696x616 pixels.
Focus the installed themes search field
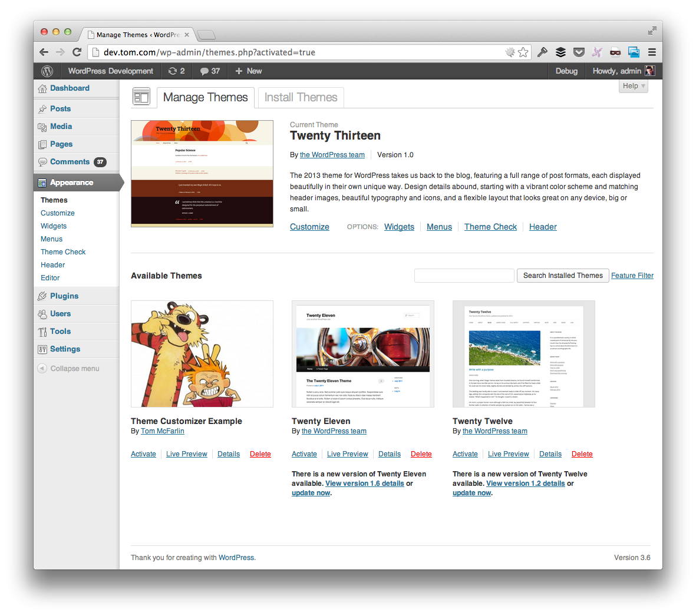(464, 276)
